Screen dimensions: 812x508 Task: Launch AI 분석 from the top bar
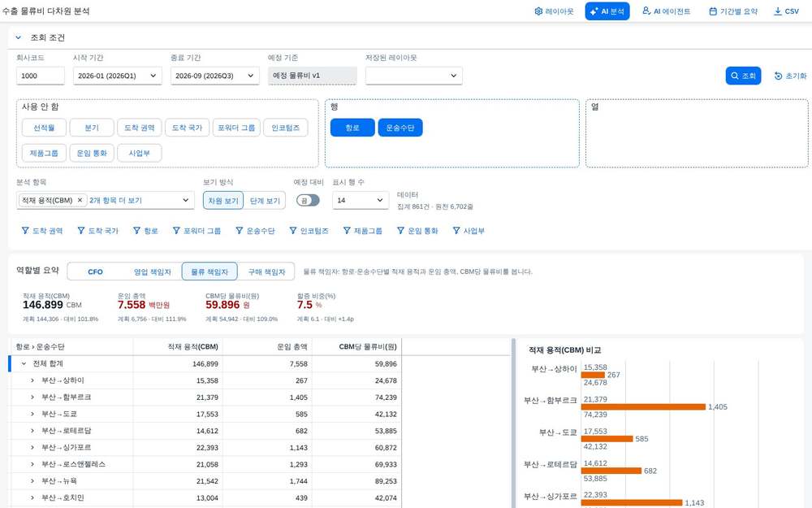607,11
